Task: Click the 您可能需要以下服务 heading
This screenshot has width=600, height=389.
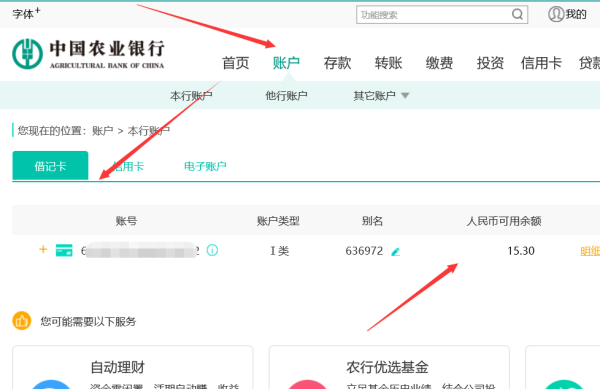Action: pyautogui.click(x=88, y=321)
